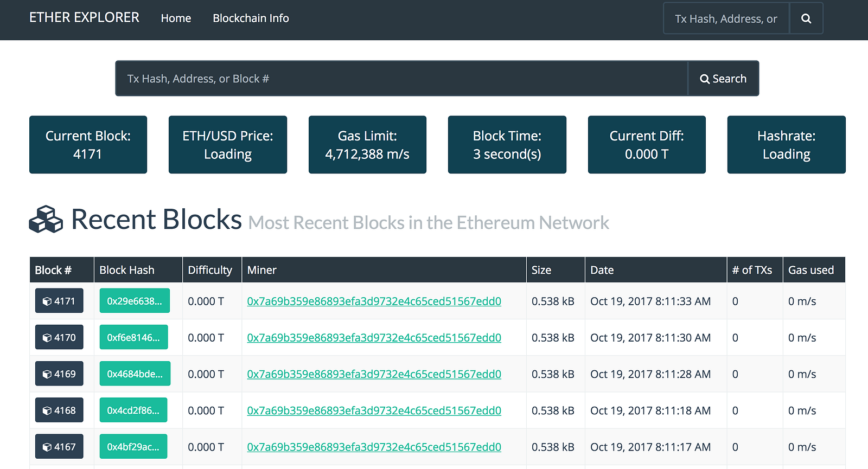This screenshot has width=868, height=469.
Task: Open block 4170 button
Action: point(59,337)
